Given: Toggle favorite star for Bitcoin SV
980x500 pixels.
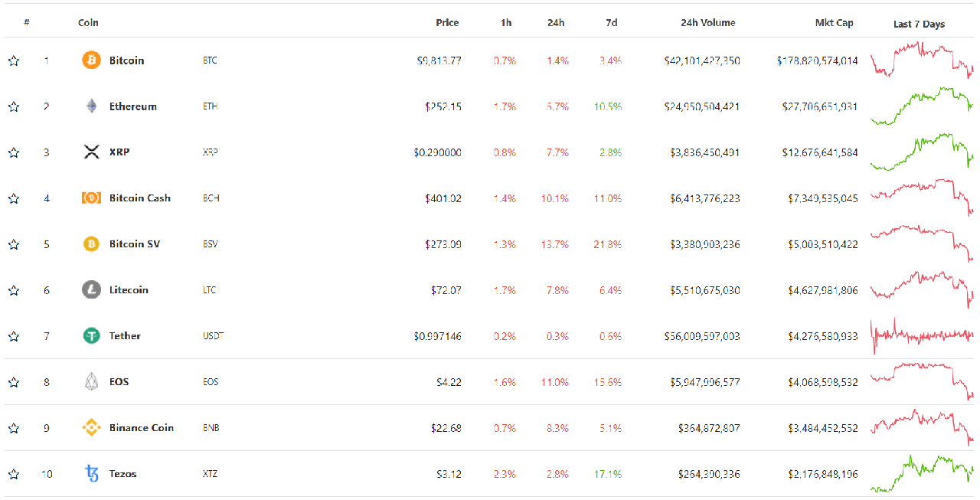Looking at the screenshot, I should point(13,244).
